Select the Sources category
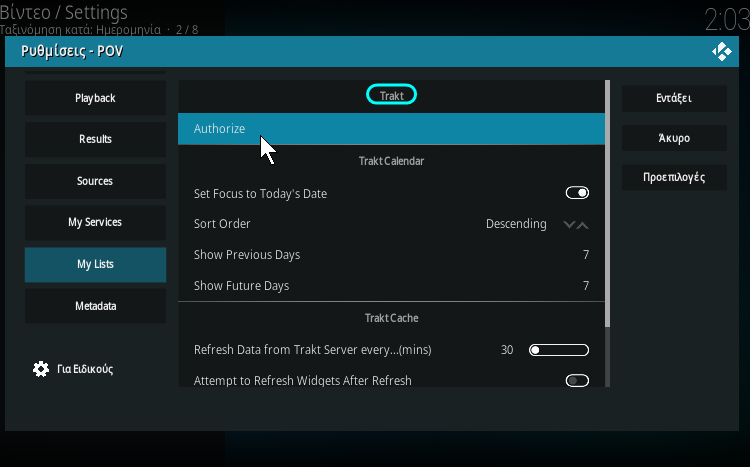This screenshot has width=750, height=467. point(95,181)
